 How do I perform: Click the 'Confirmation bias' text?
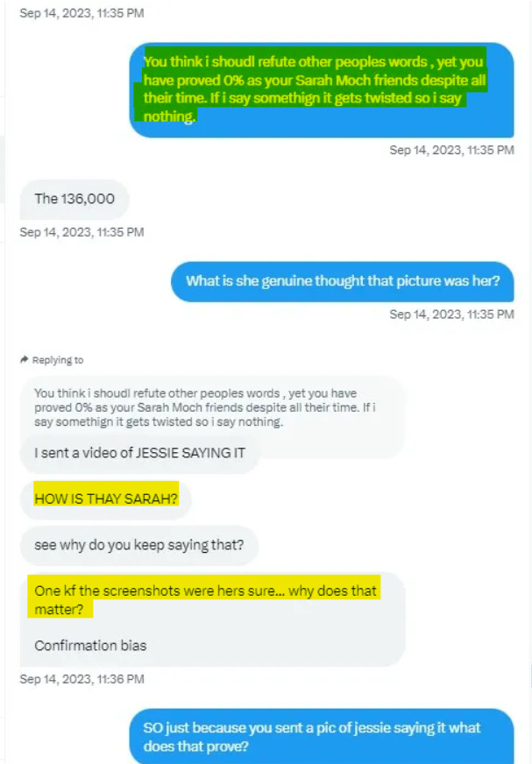click(x=90, y=646)
